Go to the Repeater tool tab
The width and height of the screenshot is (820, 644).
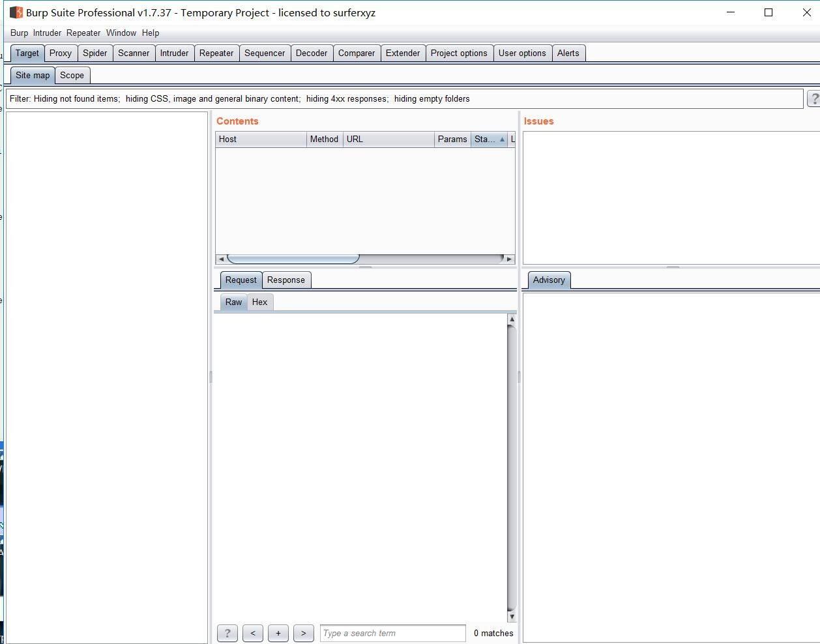point(216,53)
